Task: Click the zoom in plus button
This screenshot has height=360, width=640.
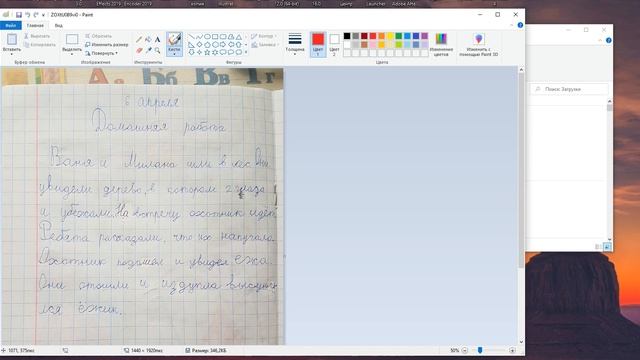Action: click(x=512, y=350)
